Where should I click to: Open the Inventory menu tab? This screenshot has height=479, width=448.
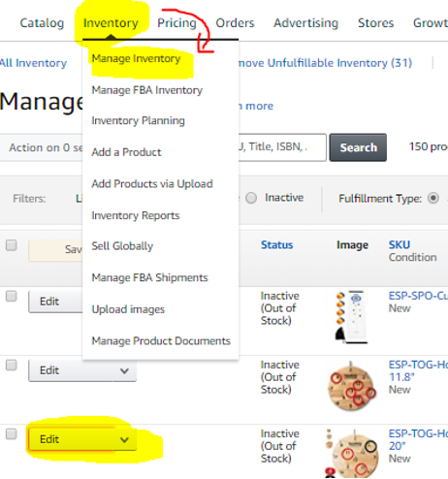[x=111, y=23]
